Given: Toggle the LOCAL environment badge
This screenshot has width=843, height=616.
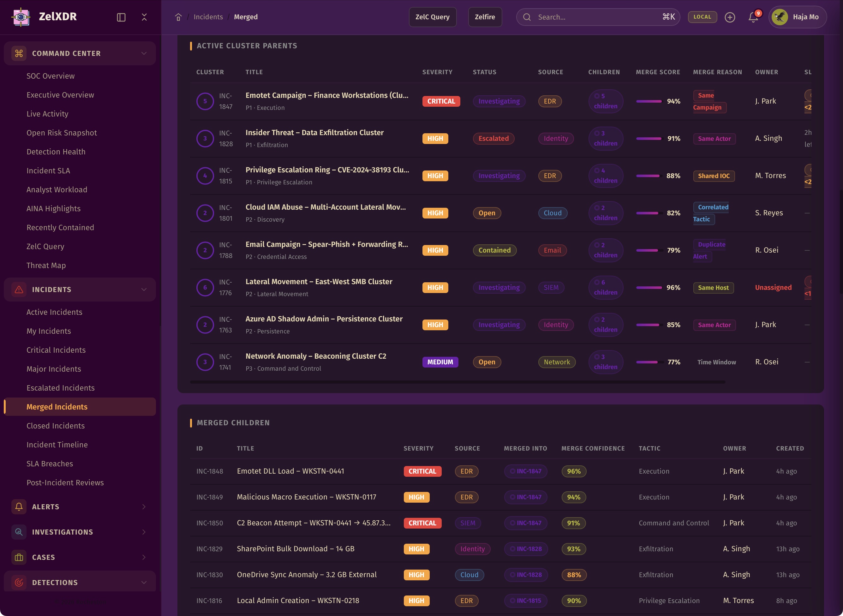Looking at the screenshot, I should [x=702, y=17].
